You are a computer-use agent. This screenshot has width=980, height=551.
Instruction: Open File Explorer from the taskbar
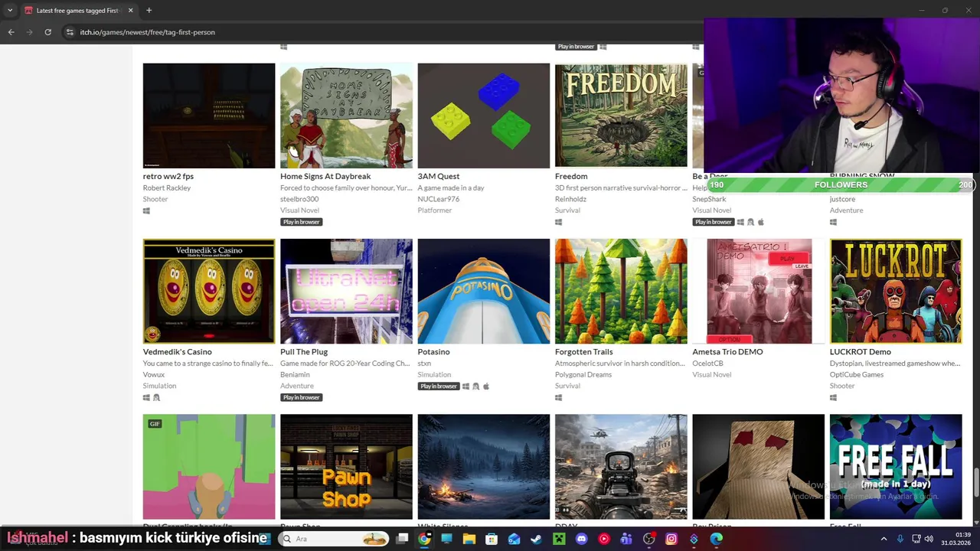coord(469,539)
